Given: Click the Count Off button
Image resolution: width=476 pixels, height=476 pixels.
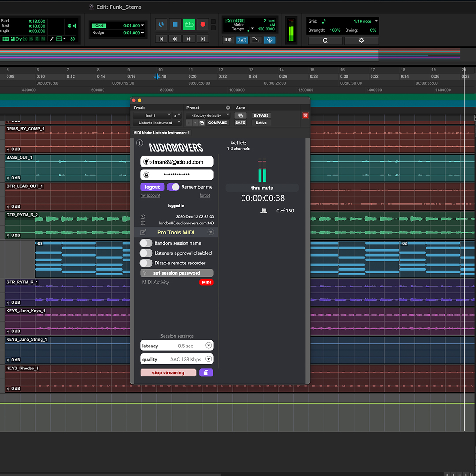Looking at the screenshot, I should pyautogui.click(x=234, y=21).
